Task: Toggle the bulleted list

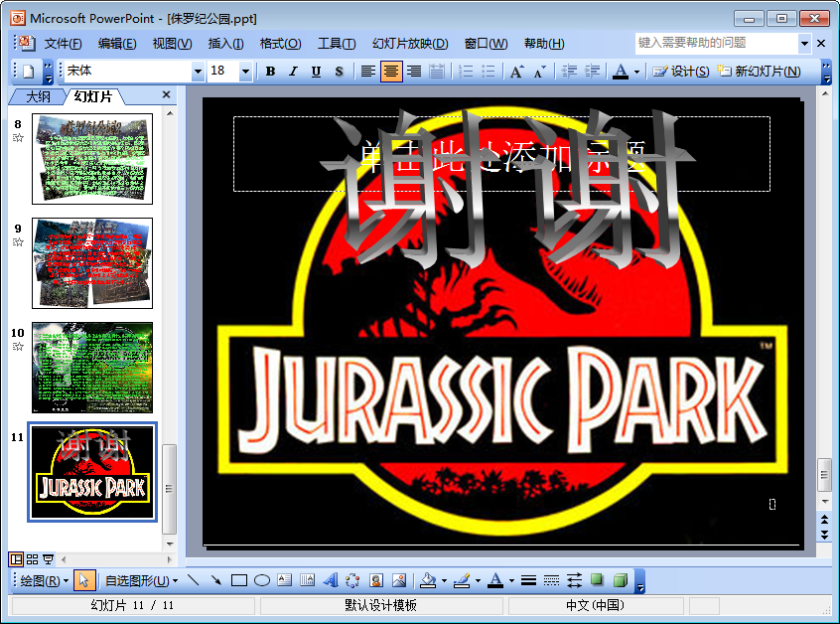Action: 489,71
